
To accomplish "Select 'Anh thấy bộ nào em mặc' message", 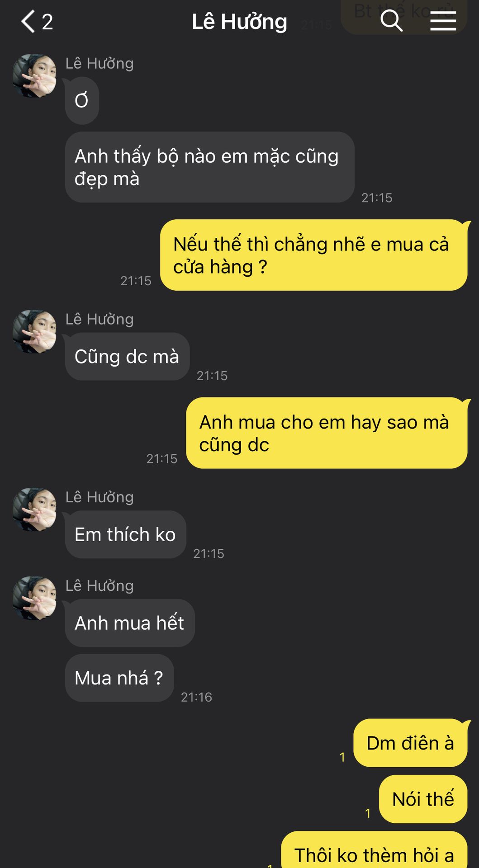I will tap(209, 167).
